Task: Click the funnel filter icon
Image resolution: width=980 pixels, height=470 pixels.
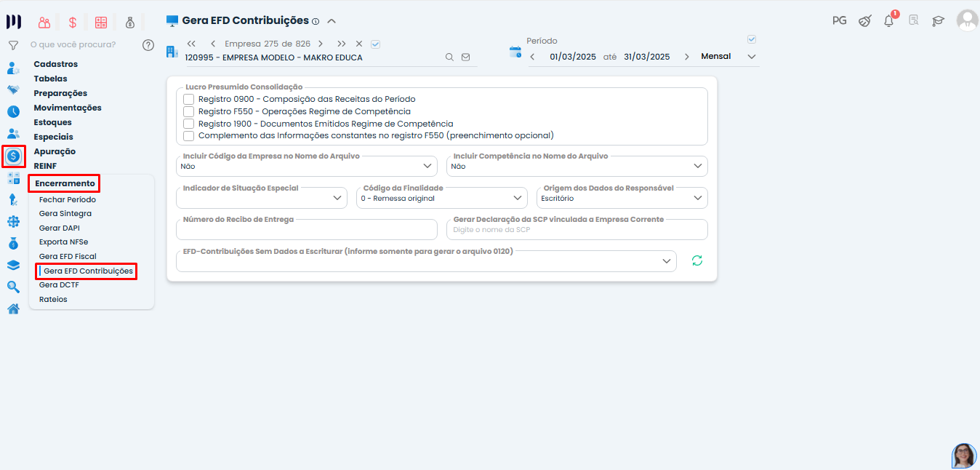Action: [13, 45]
